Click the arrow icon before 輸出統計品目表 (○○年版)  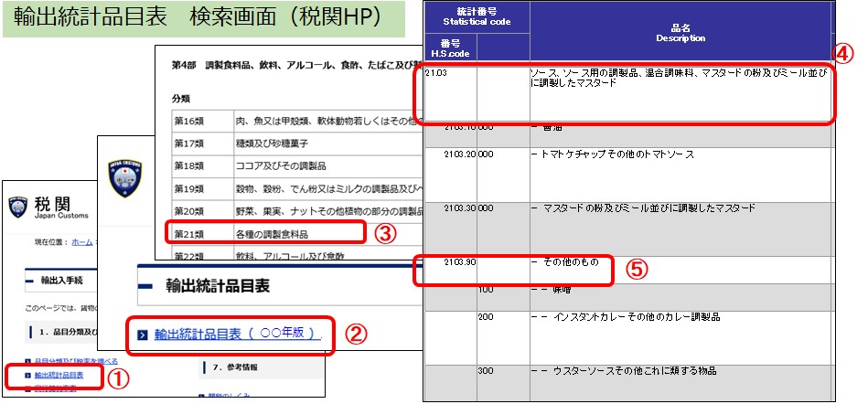point(143,335)
